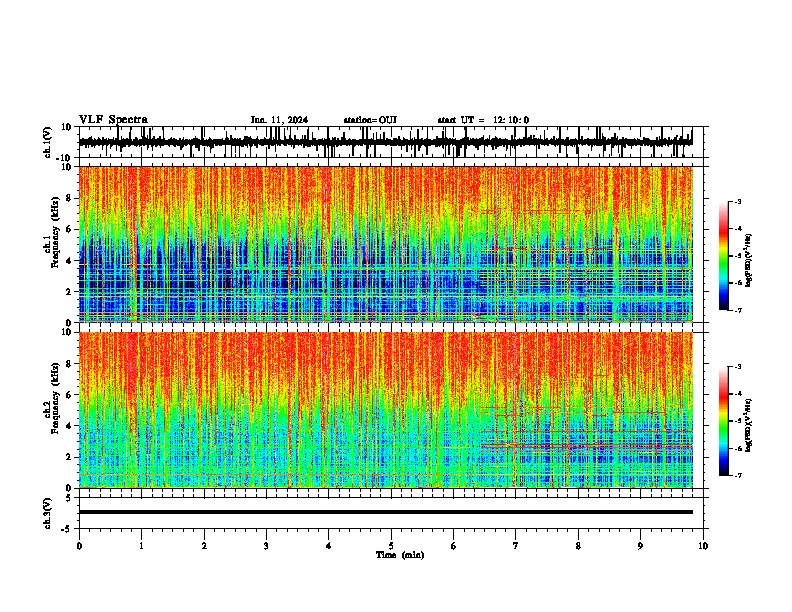Image resolution: width=792 pixels, height=612 pixels.
Task: Click time axis tick label "1"
Action: point(141,546)
